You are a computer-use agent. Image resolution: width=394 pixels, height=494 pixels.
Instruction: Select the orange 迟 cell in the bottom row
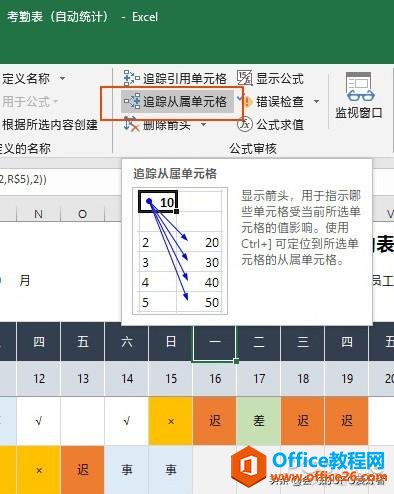83,470
